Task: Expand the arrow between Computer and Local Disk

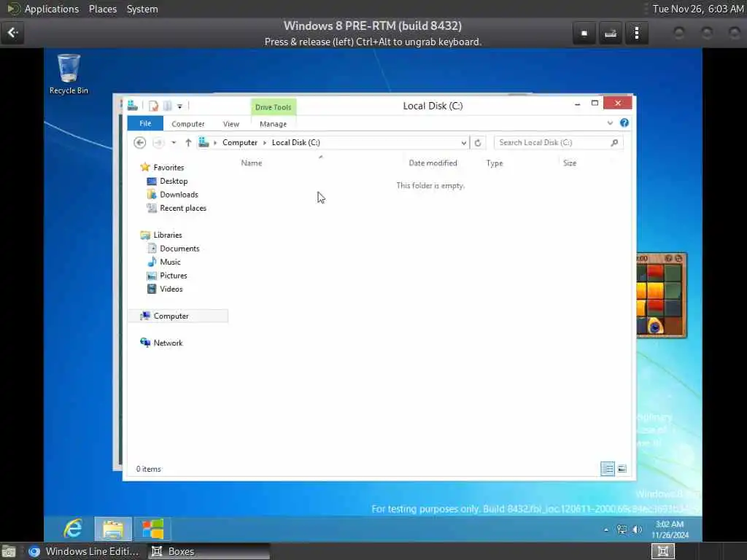Action: (x=265, y=142)
